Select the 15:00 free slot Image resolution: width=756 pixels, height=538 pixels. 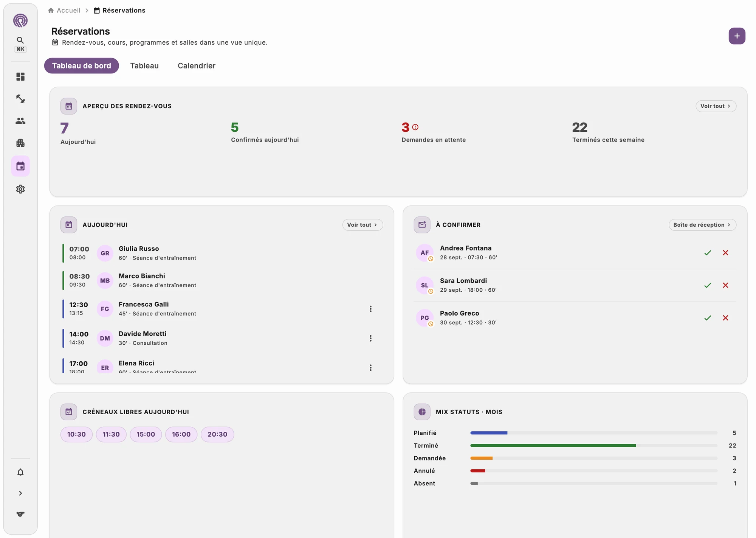[146, 434]
